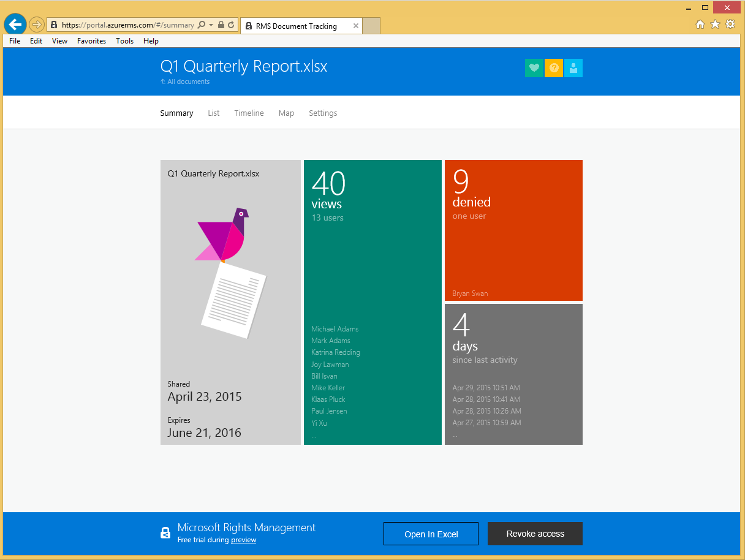Click the 40 views count
Screen dimensions: 745x560
[x=328, y=183]
